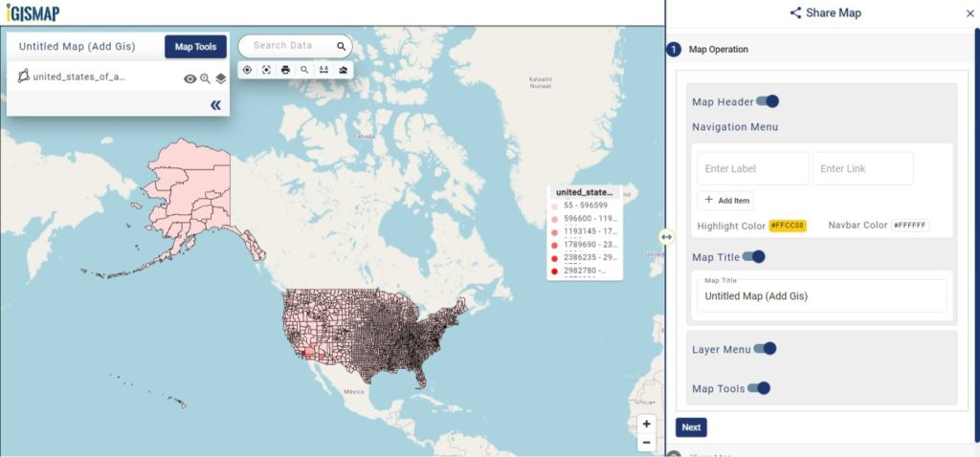Click the Navigation Menu label

click(x=735, y=127)
